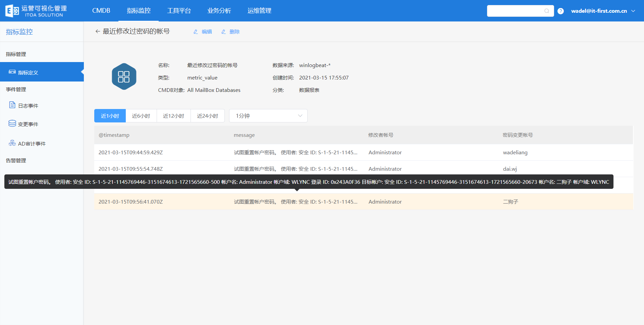Click the 删除 delete link
The image size is (644, 325).
[x=235, y=32]
